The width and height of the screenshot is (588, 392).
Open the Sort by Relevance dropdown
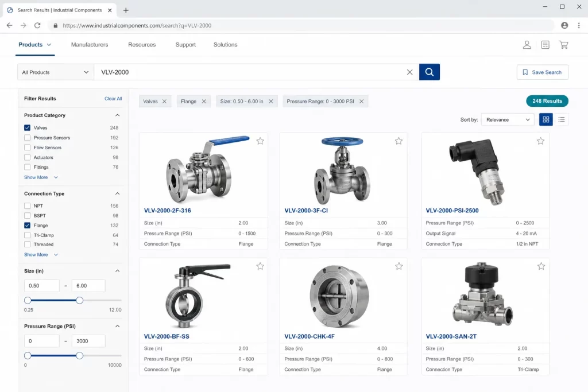click(508, 119)
